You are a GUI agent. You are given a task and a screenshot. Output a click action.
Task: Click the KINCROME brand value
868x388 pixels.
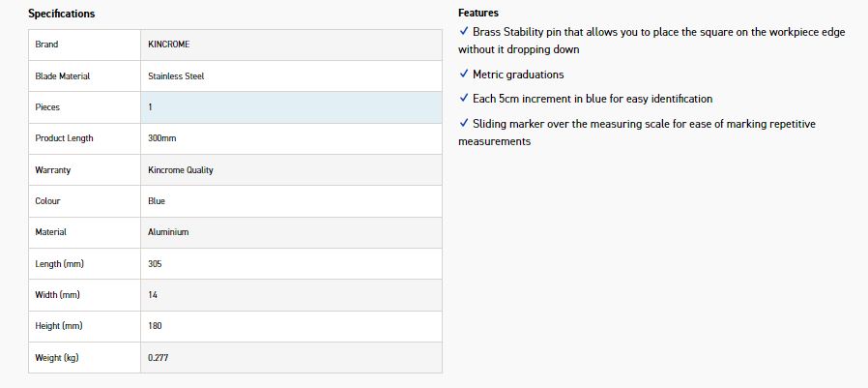point(169,45)
